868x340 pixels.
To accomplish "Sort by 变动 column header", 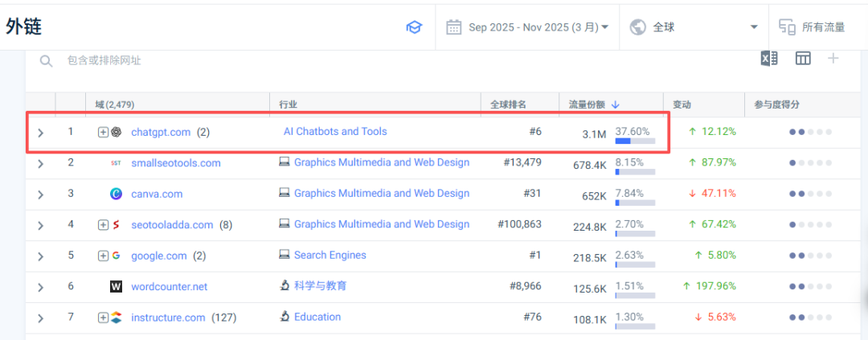I will [682, 104].
